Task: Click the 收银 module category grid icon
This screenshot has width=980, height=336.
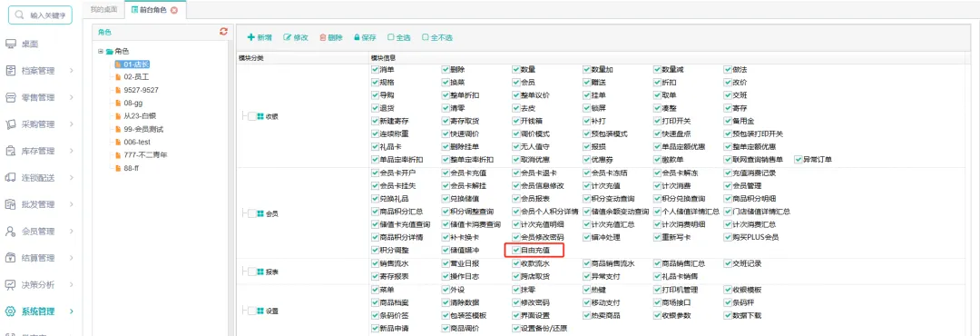Action: [x=260, y=116]
